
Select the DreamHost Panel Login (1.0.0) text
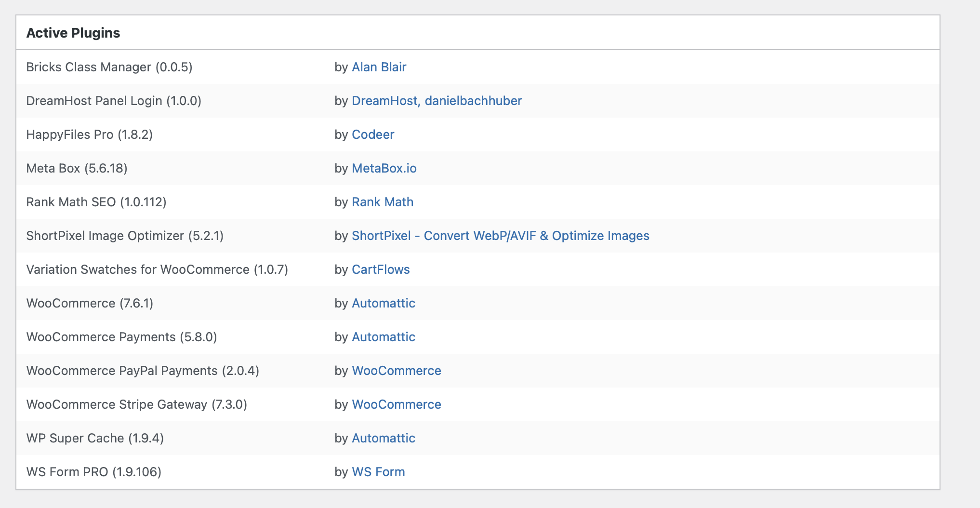coord(114,101)
